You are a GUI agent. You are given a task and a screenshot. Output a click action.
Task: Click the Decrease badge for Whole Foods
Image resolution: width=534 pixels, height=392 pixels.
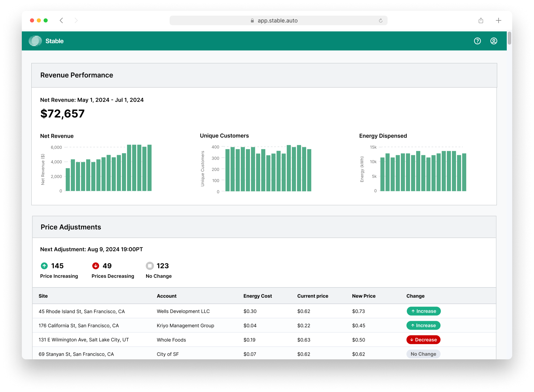[423, 340]
